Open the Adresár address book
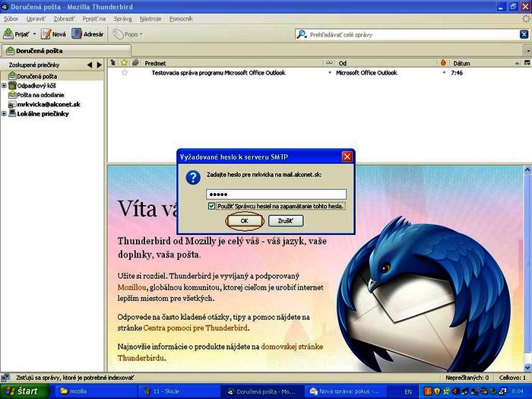 pyautogui.click(x=87, y=34)
